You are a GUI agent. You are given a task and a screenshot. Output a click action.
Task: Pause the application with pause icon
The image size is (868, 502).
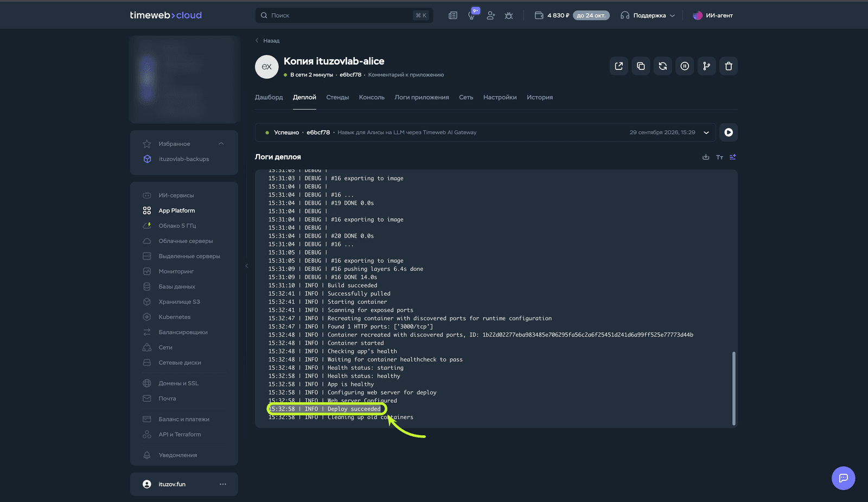point(685,66)
